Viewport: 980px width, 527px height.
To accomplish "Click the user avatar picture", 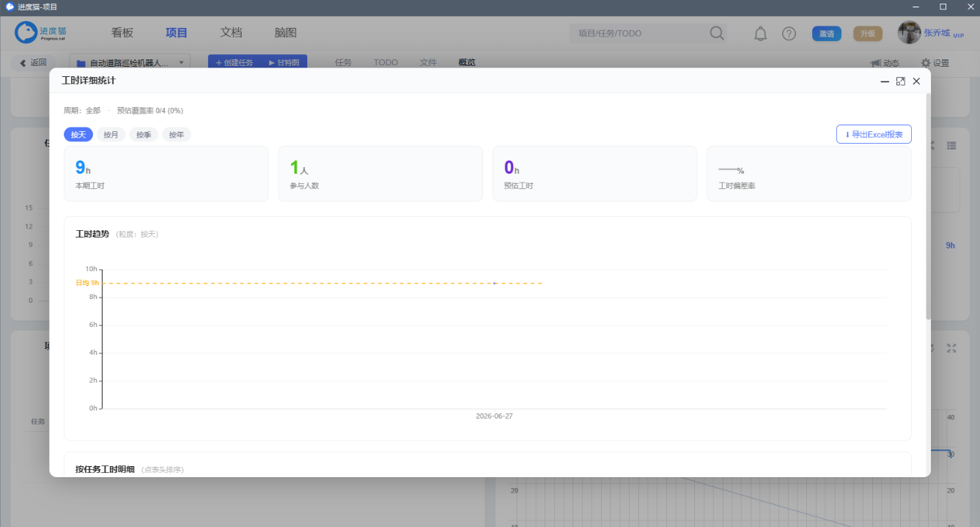I will tap(909, 33).
